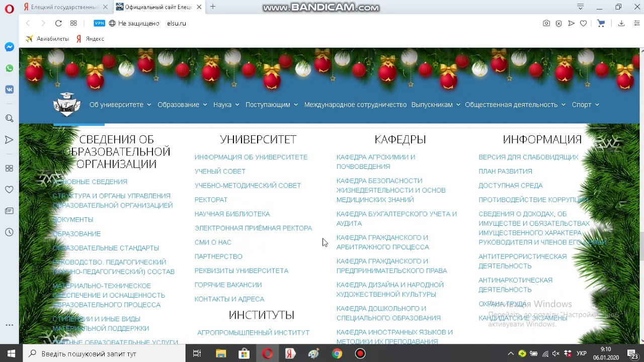Open shopping cart extension icon

601,23
